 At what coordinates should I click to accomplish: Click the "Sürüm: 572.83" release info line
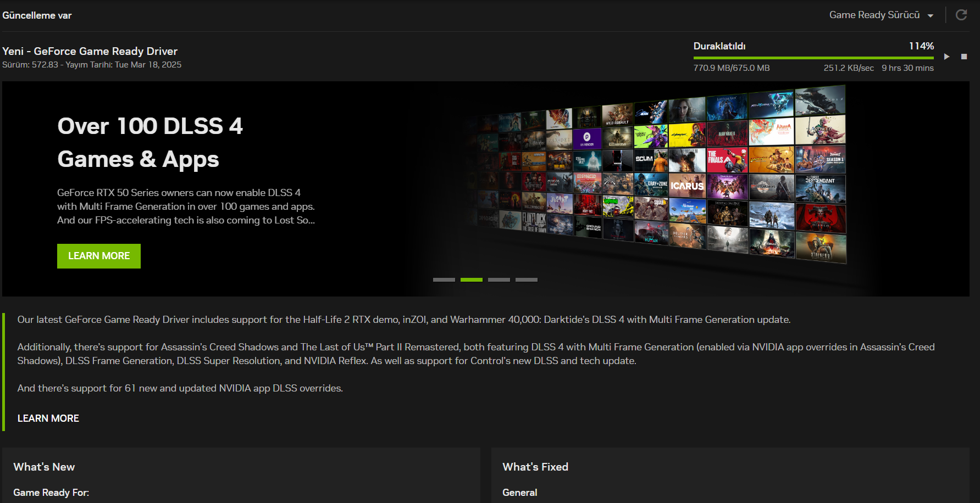click(92, 65)
